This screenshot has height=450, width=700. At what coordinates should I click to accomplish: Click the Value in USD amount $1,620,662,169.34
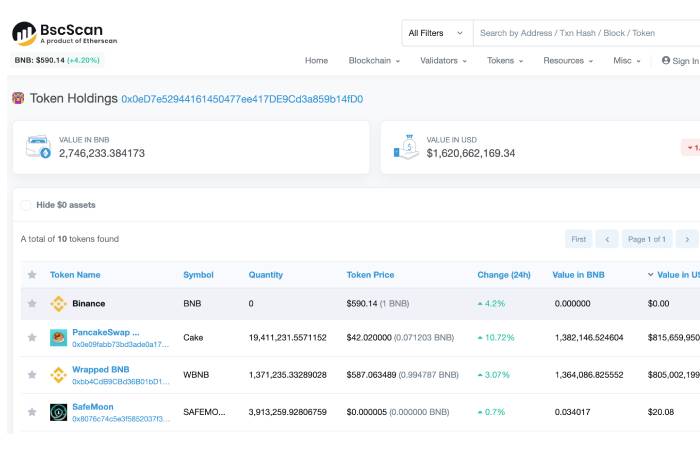[471, 153]
